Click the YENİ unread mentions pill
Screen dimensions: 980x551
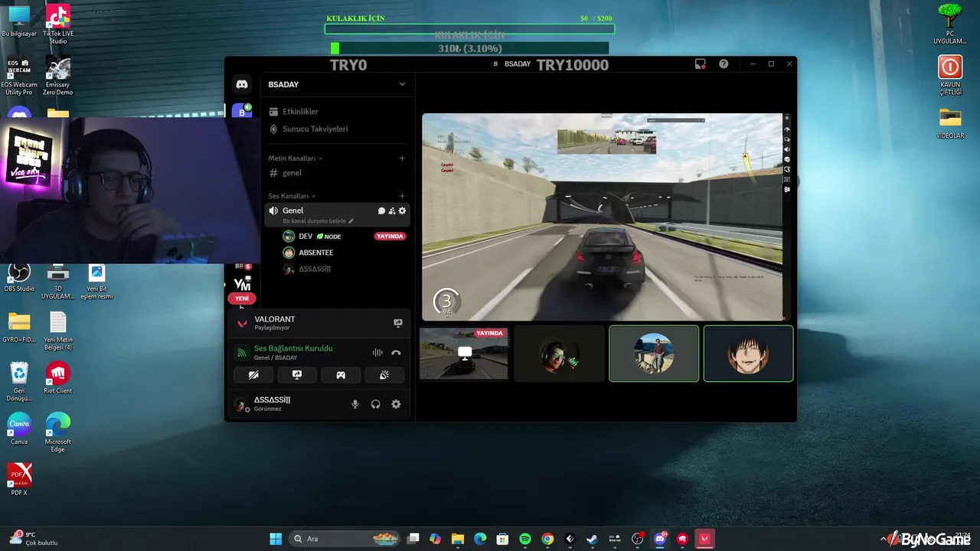coord(242,298)
